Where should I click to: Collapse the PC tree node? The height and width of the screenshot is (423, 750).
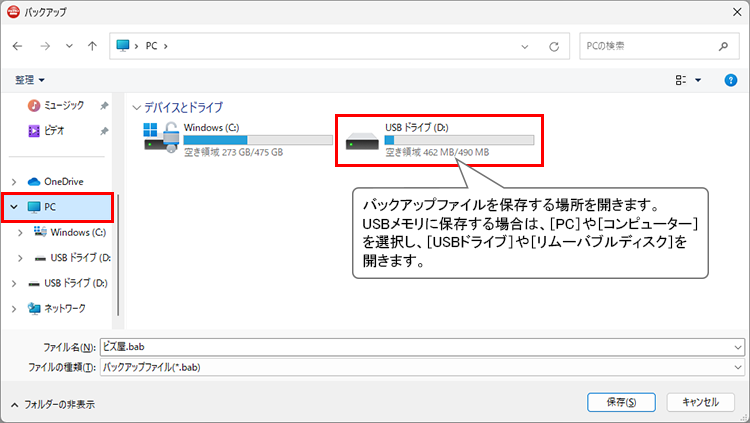[x=13, y=207]
